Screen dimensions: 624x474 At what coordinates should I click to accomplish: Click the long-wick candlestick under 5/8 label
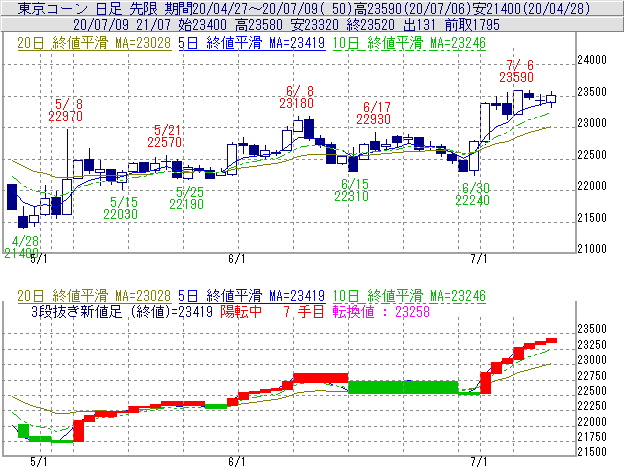tap(67, 172)
